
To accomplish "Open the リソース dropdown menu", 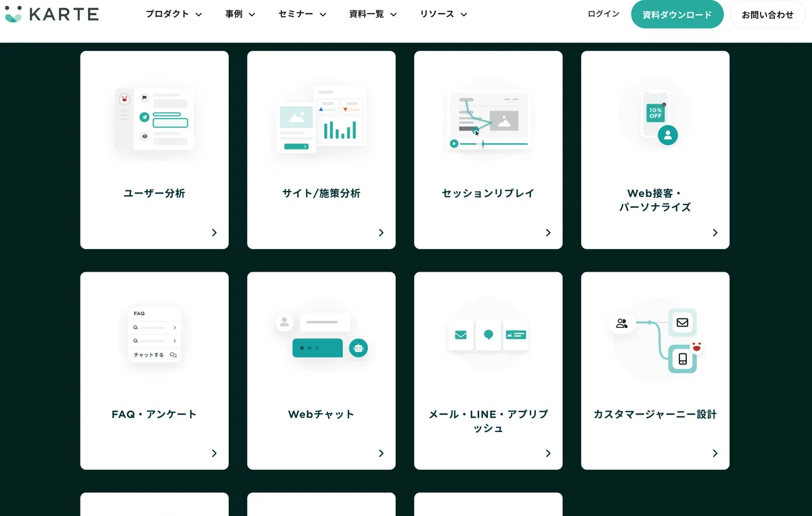I will [x=443, y=14].
